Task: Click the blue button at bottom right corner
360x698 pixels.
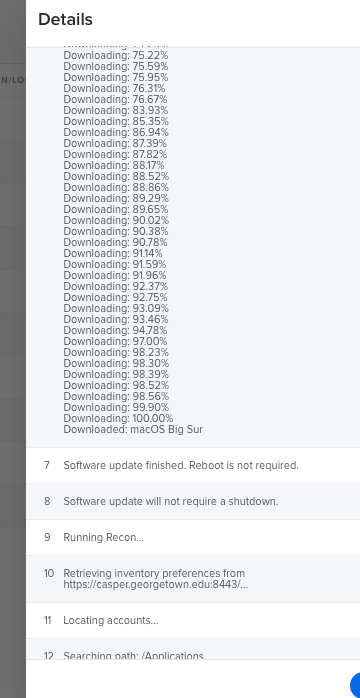Action: 356,685
